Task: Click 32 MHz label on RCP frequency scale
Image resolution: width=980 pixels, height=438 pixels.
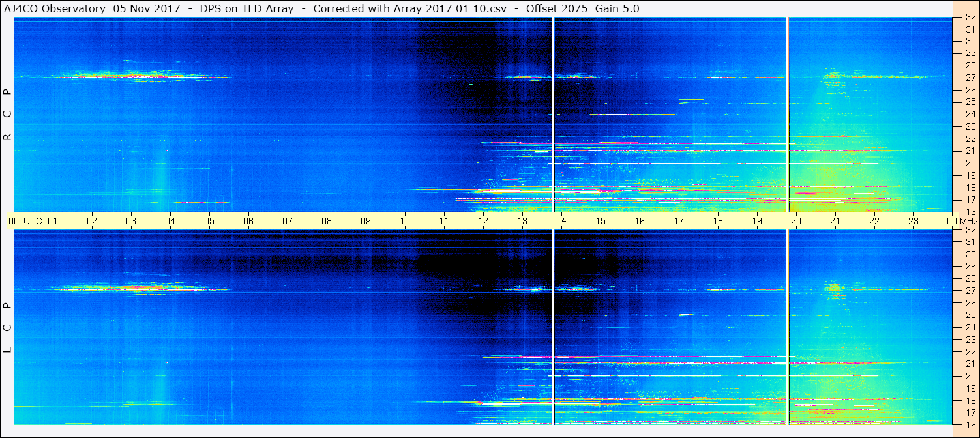Action: click(x=970, y=18)
